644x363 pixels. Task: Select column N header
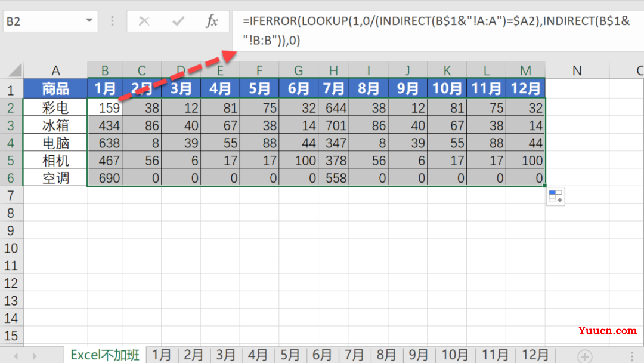(x=577, y=70)
